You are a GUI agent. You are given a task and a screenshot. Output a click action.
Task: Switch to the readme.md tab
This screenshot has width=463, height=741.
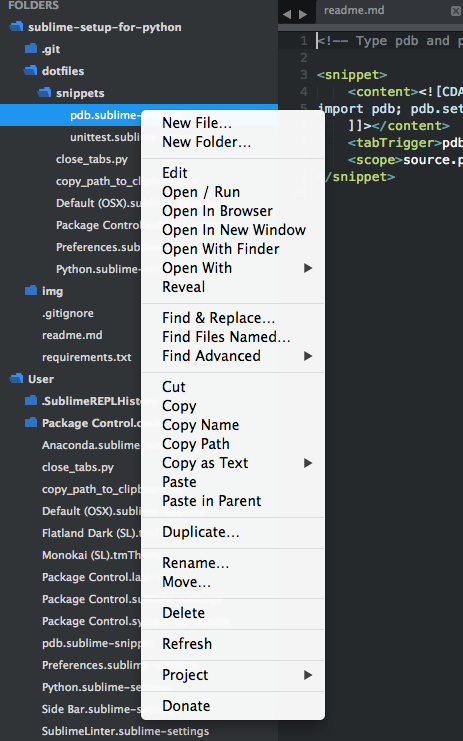click(x=354, y=10)
